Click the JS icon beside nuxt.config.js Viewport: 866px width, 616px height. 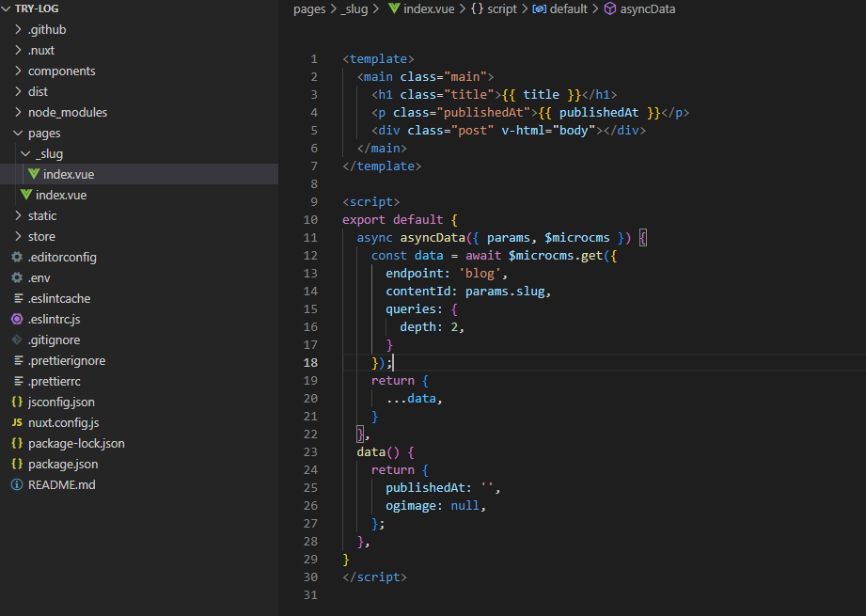[x=17, y=422]
